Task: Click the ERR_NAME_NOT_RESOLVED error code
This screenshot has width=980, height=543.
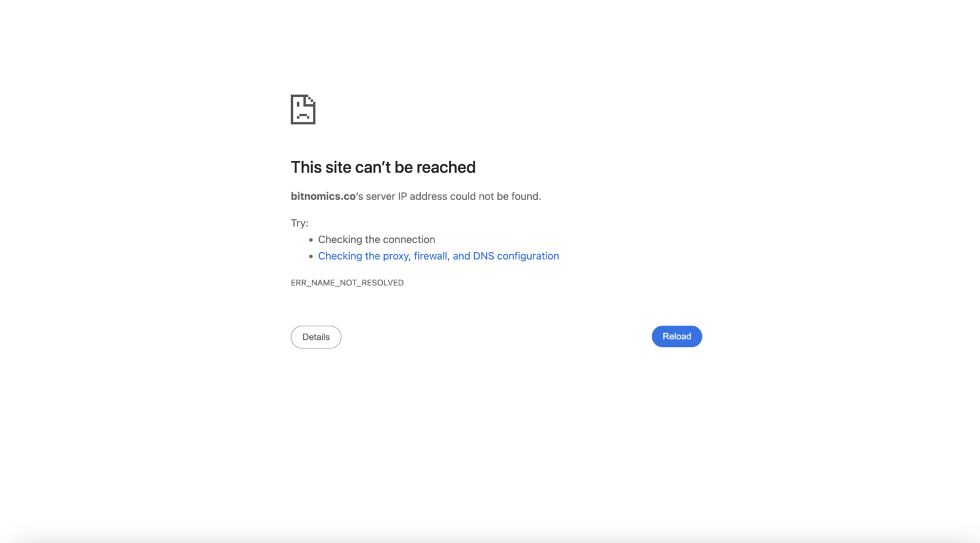Action: (x=347, y=283)
